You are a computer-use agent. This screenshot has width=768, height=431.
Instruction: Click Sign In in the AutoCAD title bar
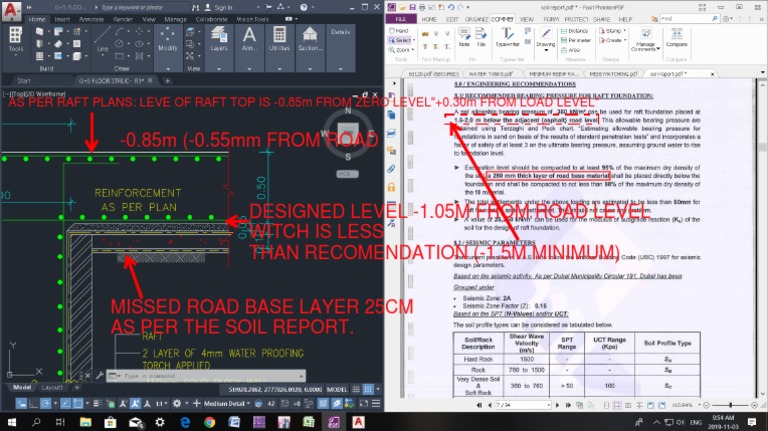[219, 7]
